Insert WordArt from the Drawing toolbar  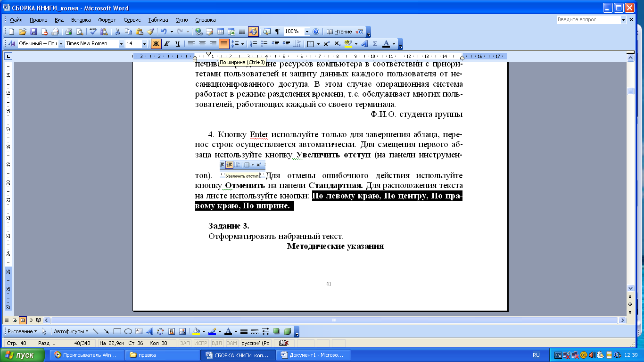pyautogui.click(x=149, y=331)
